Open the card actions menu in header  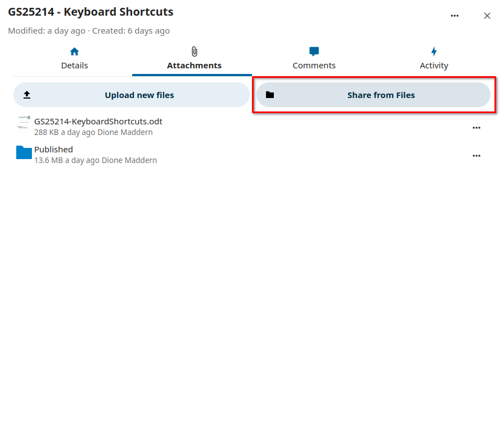(455, 16)
